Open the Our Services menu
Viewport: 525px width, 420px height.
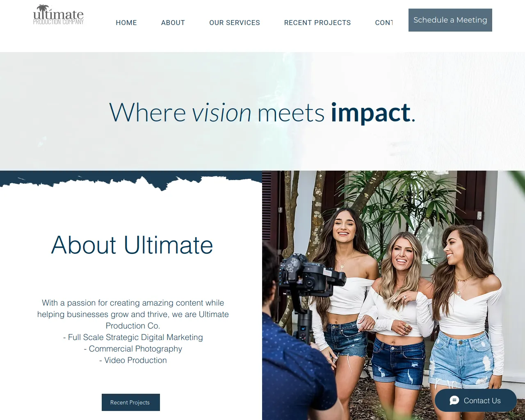click(235, 23)
